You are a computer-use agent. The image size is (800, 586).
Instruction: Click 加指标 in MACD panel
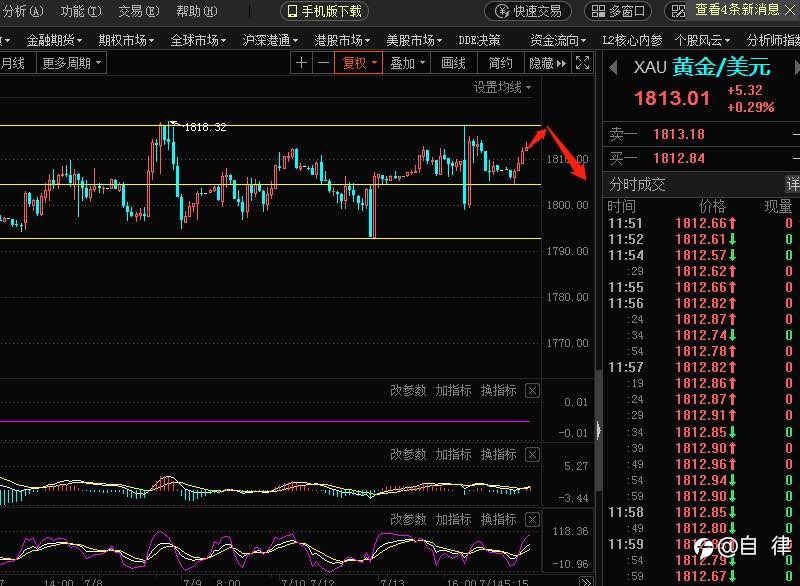(453, 454)
